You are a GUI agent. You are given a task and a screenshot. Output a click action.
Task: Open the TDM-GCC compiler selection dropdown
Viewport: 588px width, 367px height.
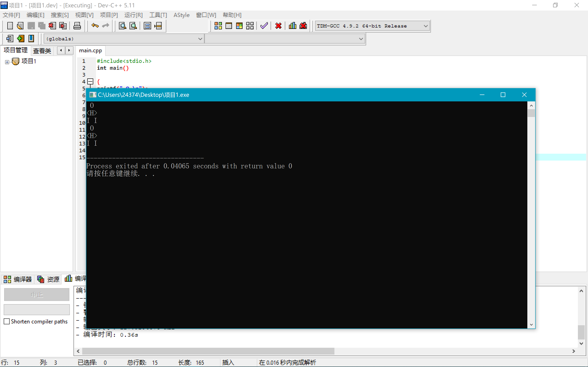click(425, 26)
